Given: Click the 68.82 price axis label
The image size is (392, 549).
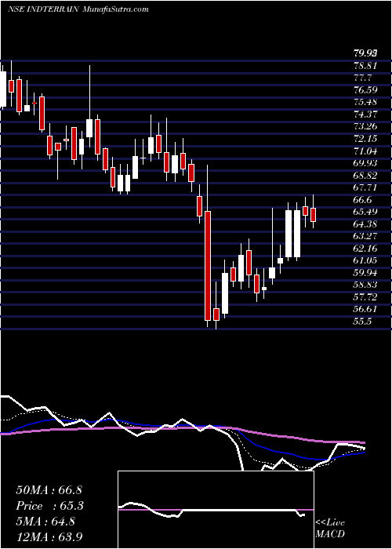Looking at the screenshot, I should coord(364,176).
